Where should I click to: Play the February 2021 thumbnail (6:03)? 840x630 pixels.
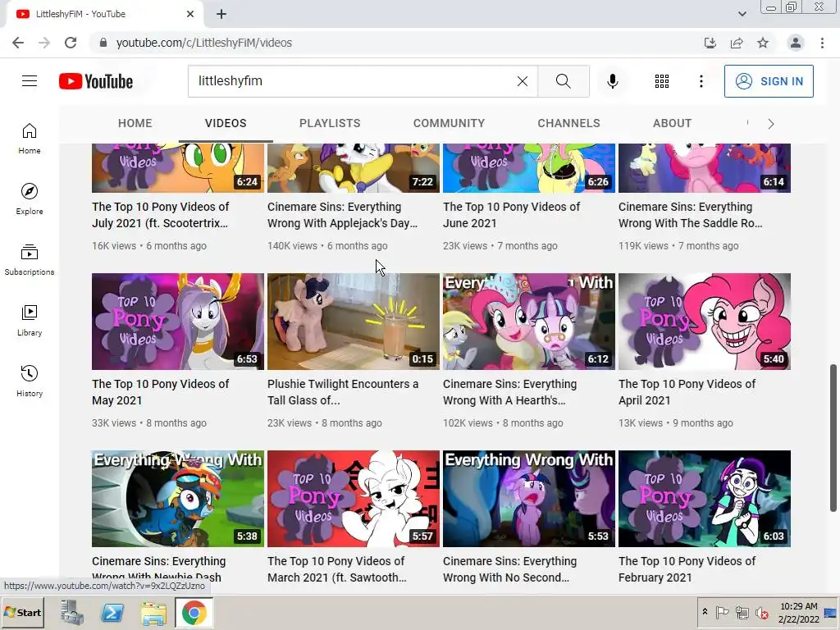[705, 499]
